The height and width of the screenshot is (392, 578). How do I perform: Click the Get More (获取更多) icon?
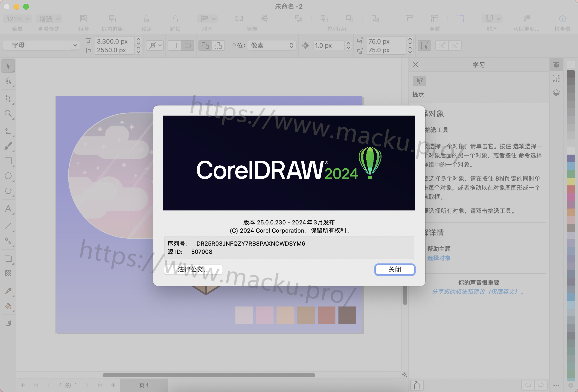point(526,19)
